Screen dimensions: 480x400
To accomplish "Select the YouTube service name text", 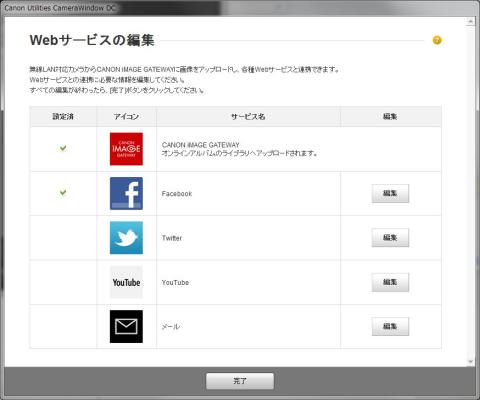I will [x=175, y=282].
